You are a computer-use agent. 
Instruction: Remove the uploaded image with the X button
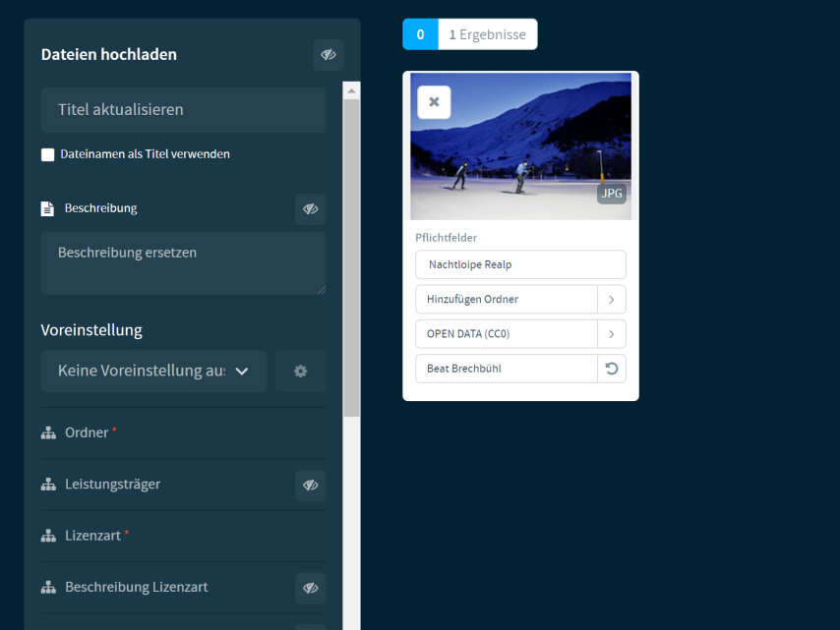click(x=434, y=102)
